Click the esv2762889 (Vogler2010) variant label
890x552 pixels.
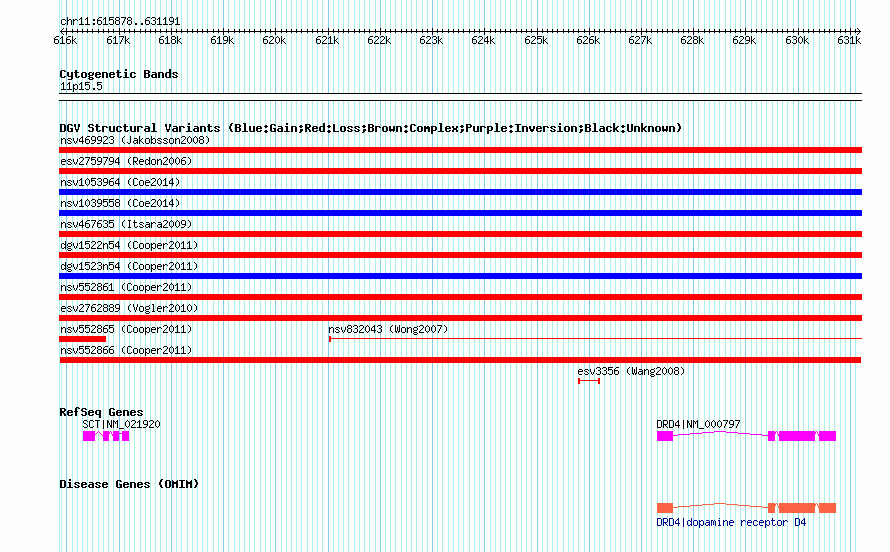click(129, 308)
